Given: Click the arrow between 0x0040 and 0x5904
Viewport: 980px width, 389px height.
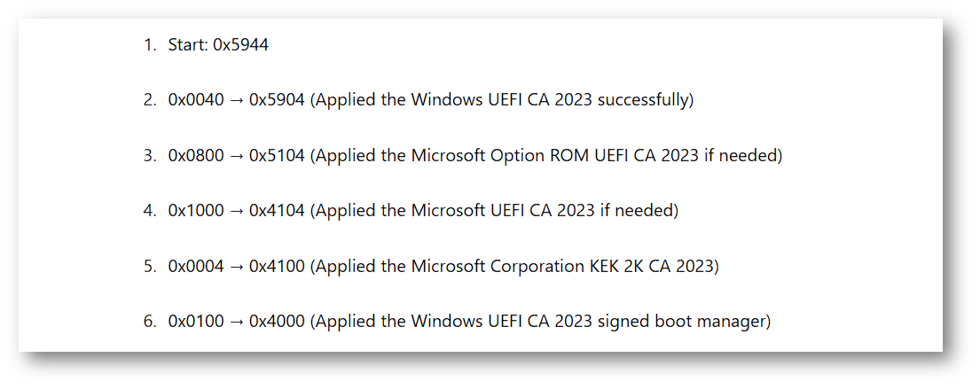Looking at the screenshot, I should tap(236, 100).
